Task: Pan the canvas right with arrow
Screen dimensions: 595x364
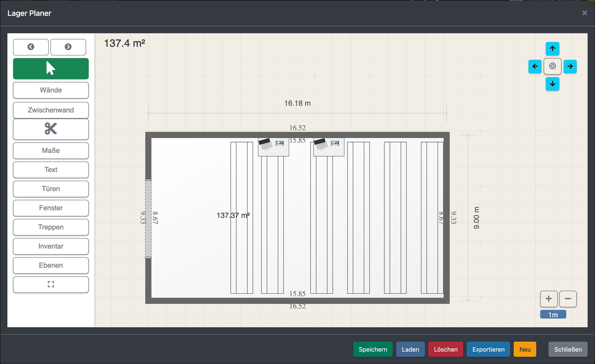Action: (x=570, y=66)
